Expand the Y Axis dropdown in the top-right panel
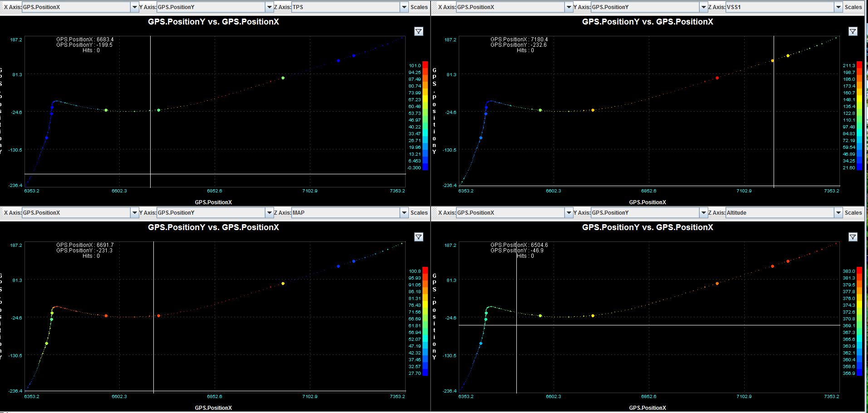This screenshot has width=868, height=413. [703, 7]
